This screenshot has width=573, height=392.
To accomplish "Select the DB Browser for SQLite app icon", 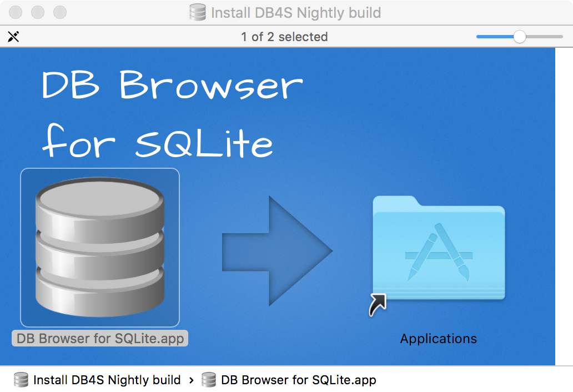I will coord(99,247).
